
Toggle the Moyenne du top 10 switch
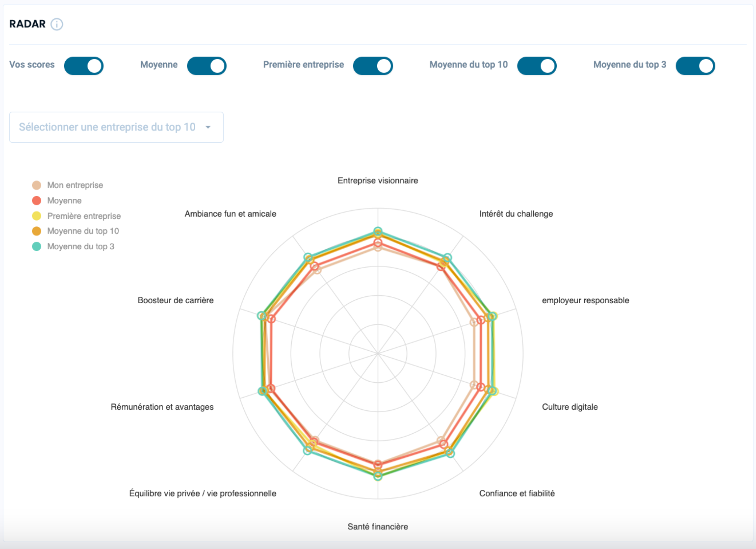click(x=537, y=66)
